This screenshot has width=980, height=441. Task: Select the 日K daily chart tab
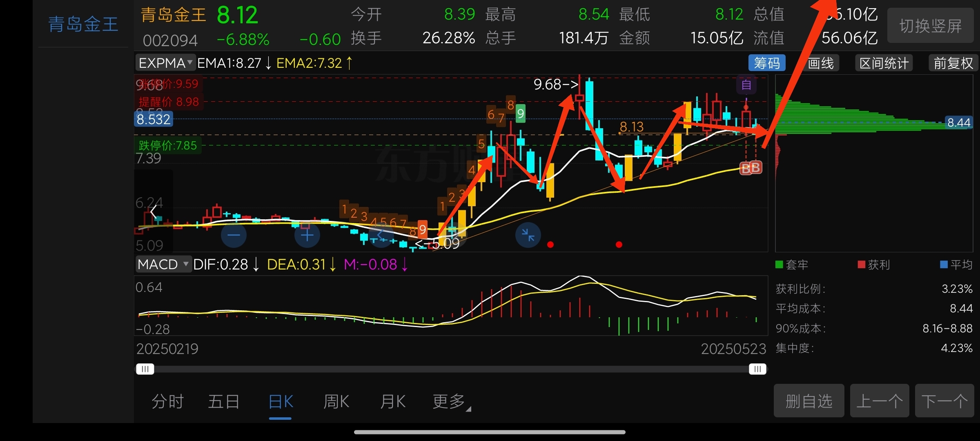point(281,401)
